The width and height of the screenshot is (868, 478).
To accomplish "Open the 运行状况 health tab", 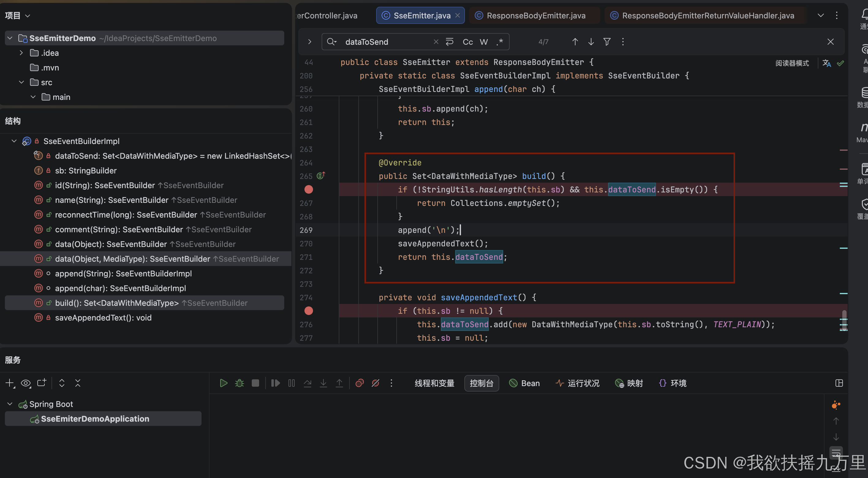I will [x=578, y=383].
